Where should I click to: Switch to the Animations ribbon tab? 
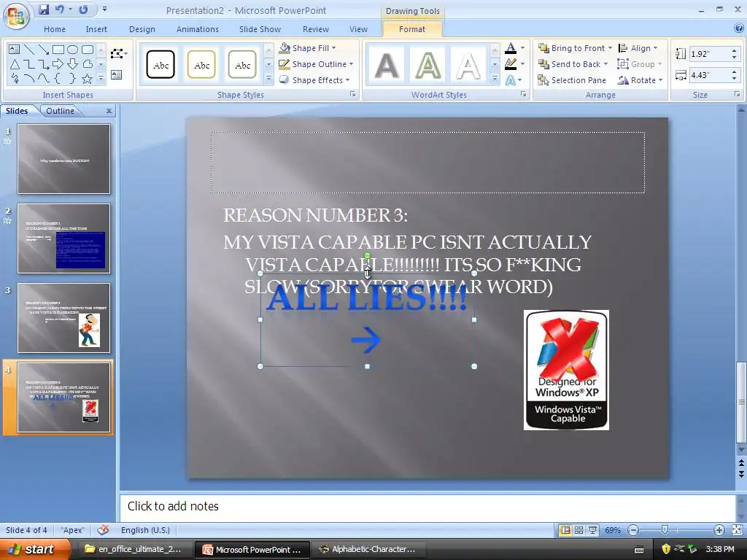click(x=197, y=29)
